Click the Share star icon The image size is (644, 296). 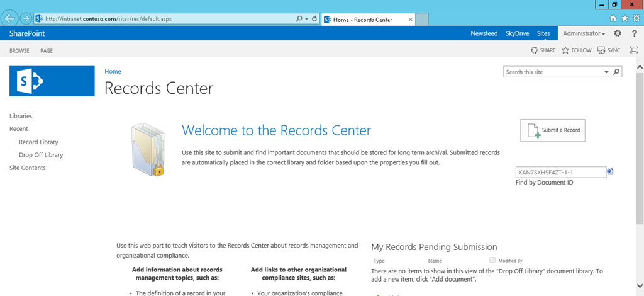[x=535, y=50]
